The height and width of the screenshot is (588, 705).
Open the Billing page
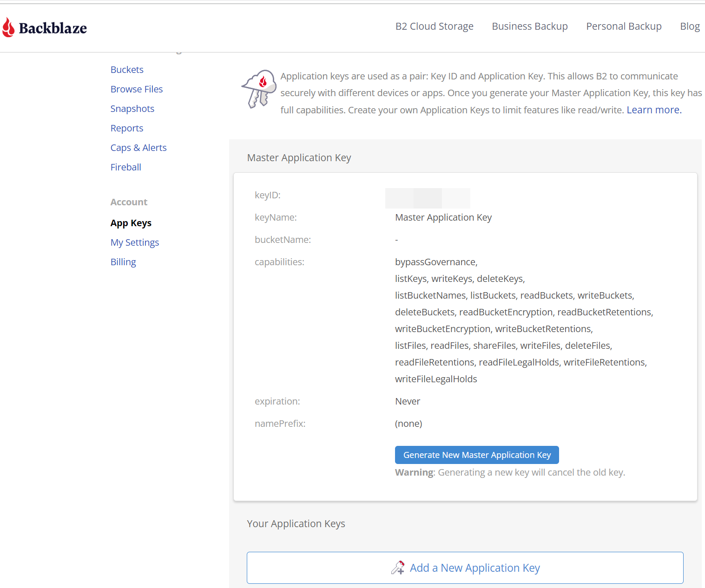(123, 262)
